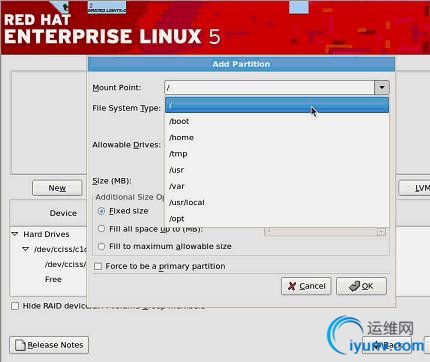Screen dimensions: 430x362
Task: Collapse the Hard Drives tree node
Action: [x=15, y=234]
